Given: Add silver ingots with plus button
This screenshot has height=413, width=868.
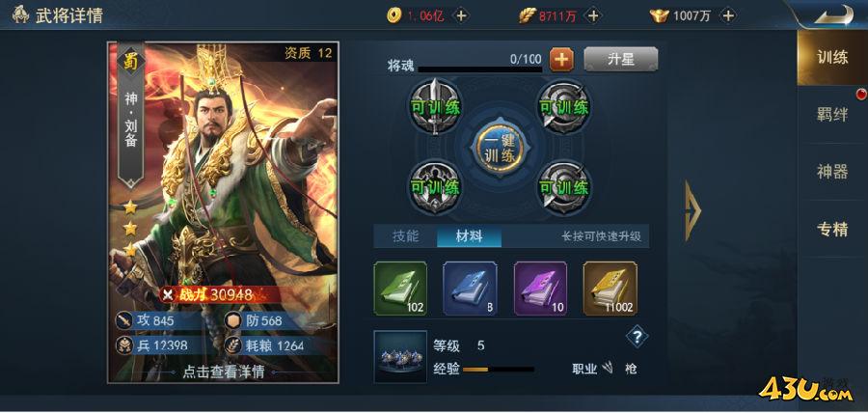Looking at the screenshot, I should (728, 15).
